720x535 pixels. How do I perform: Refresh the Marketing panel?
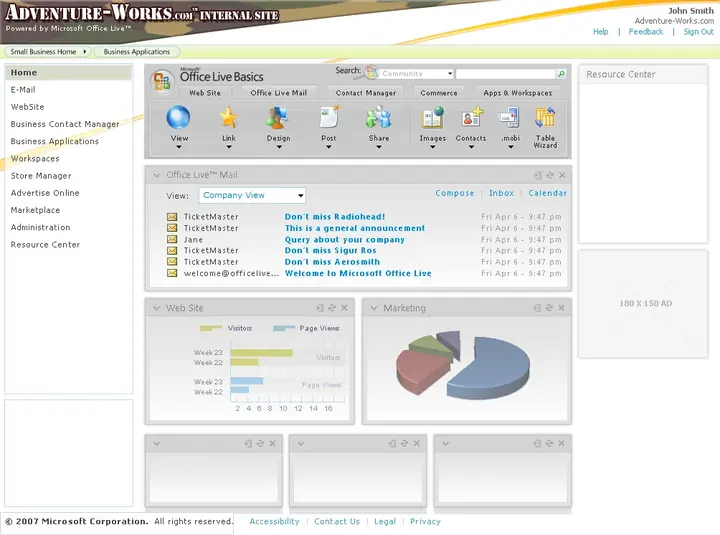[549, 308]
